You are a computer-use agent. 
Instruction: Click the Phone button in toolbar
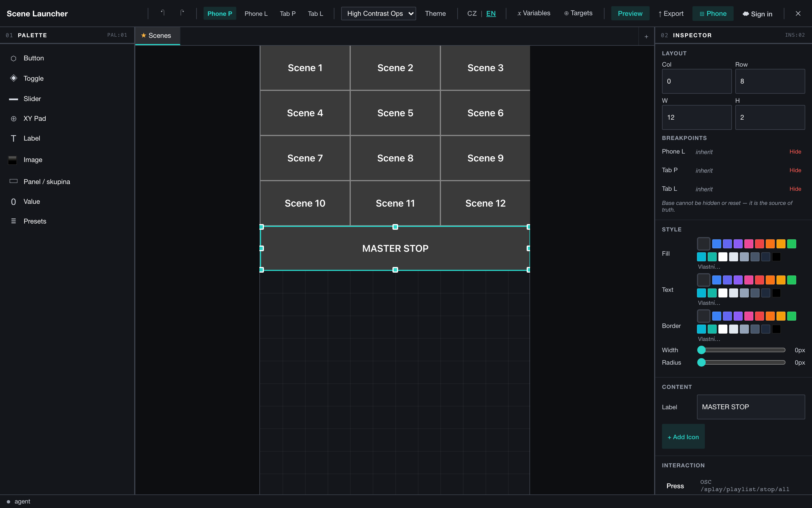(x=713, y=14)
